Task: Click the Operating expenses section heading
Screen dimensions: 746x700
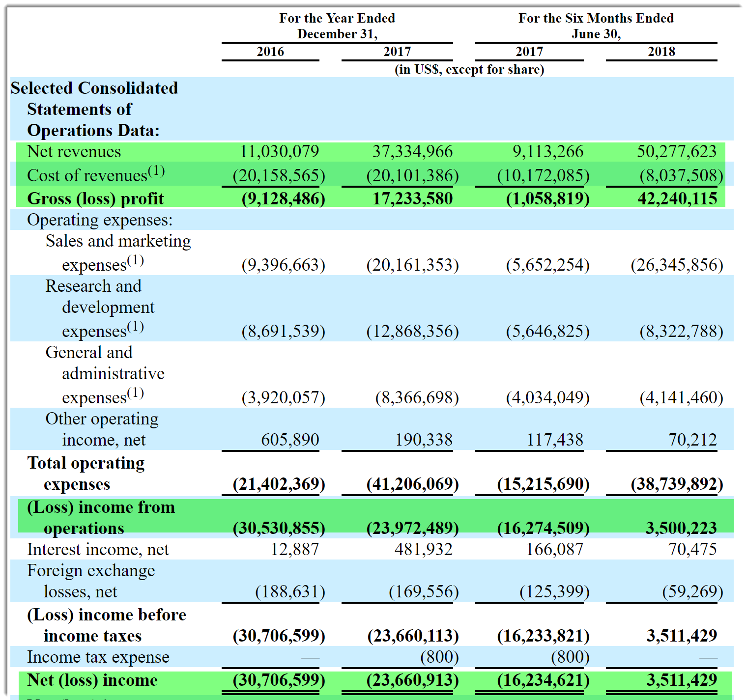Action: click(98, 220)
